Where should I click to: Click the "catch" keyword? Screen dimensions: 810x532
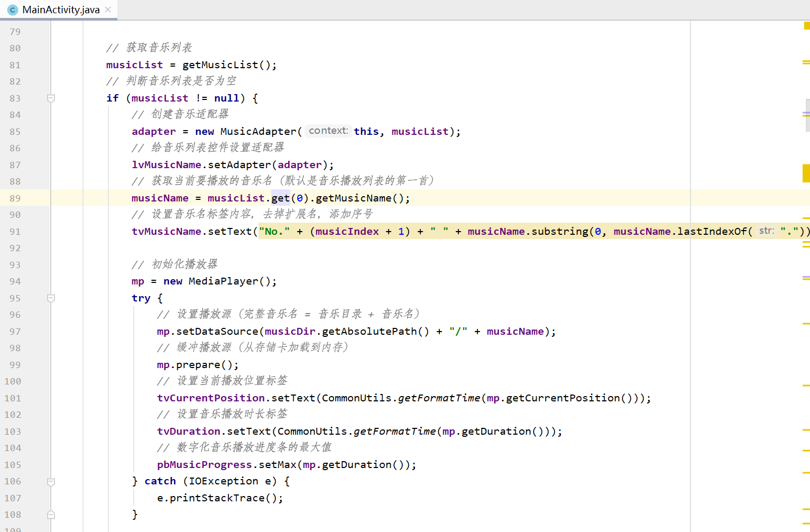pos(160,481)
